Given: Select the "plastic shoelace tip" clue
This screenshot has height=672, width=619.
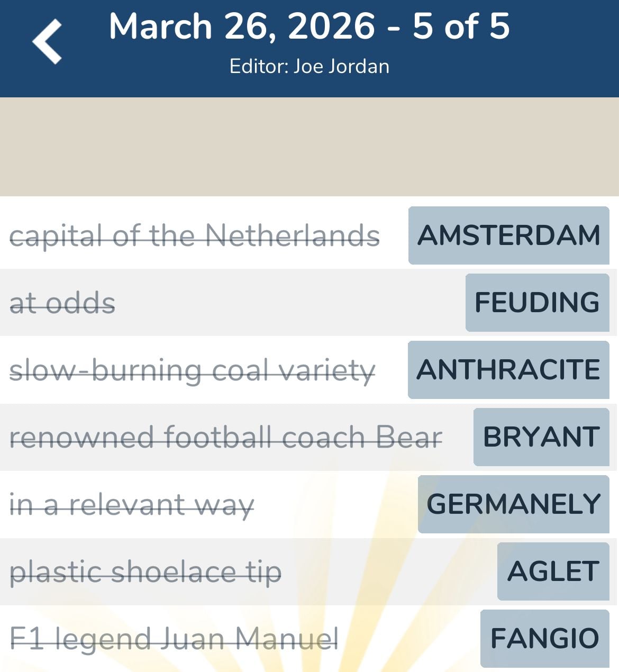Looking at the screenshot, I should pos(145,572).
